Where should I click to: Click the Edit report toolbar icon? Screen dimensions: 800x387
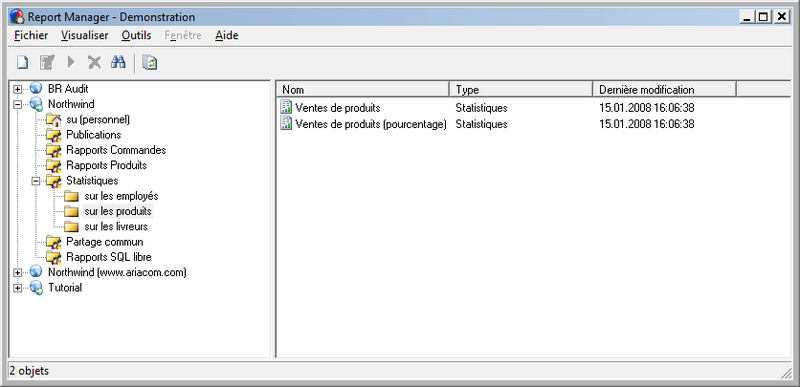click(x=47, y=63)
